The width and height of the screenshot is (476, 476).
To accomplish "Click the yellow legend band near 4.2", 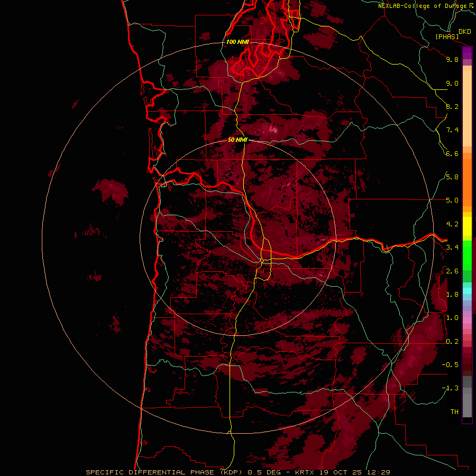I will click(x=467, y=226).
